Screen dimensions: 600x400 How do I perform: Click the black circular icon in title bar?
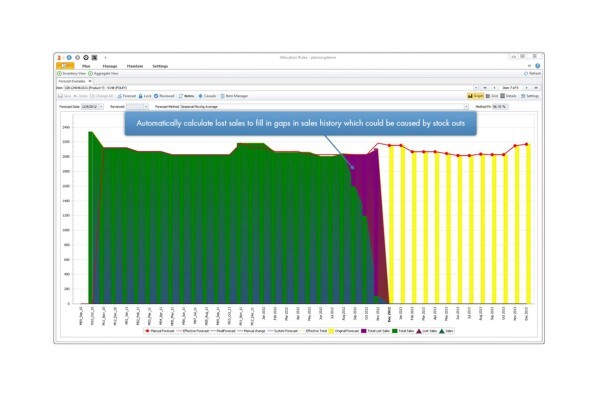86,57
